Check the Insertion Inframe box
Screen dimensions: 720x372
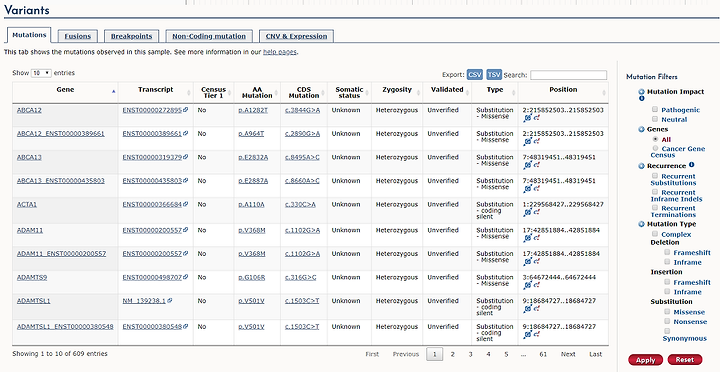[667, 292]
